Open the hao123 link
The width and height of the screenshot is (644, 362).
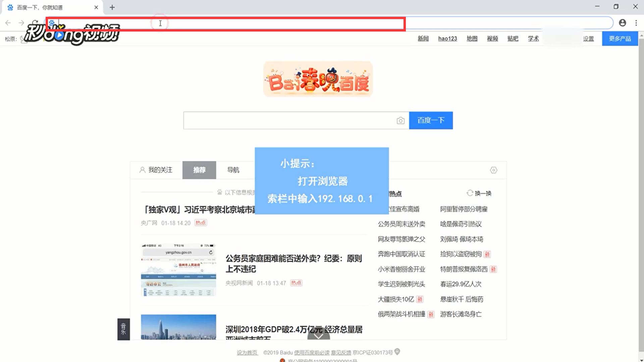tap(447, 39)
